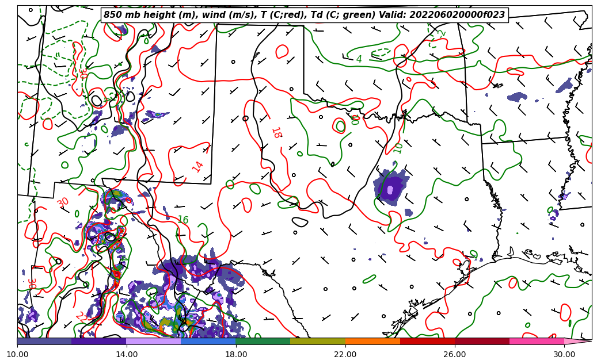The image size is (597, 364).
Task: Click the green 10 dewpoint contour label
Action: click(x=398, y=148)
